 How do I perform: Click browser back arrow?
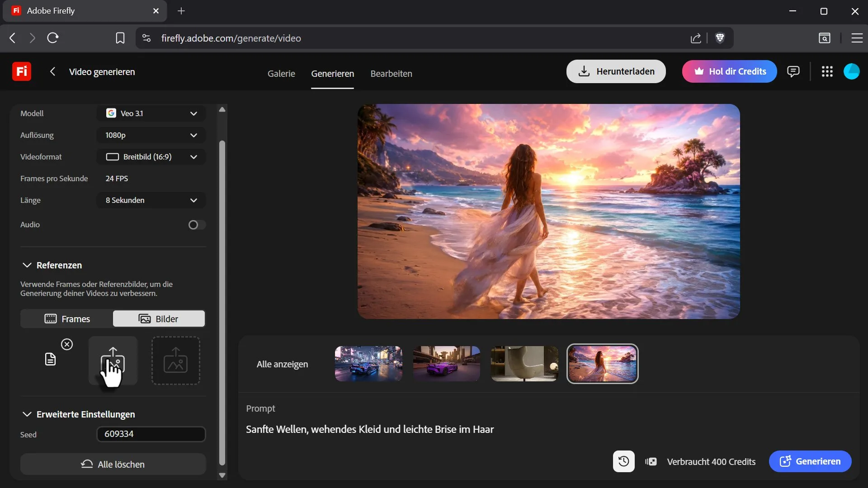[13, 38]
